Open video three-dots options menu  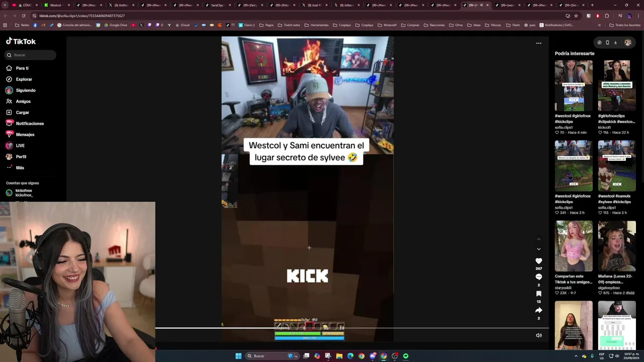point(538,43)
